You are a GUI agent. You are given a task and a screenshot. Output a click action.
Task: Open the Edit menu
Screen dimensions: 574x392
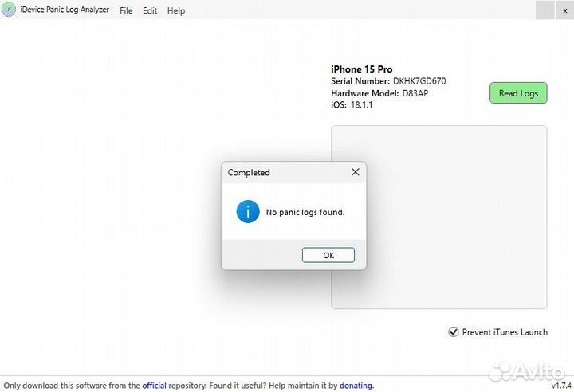coord(150,11)
